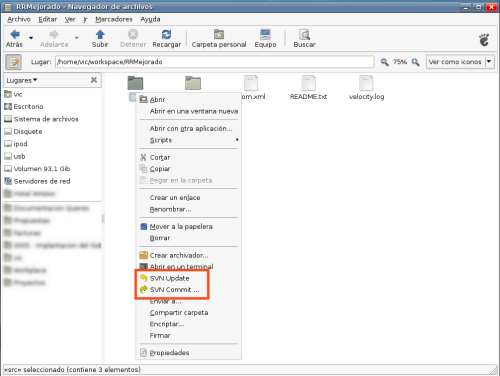Open the Ir menu

point(85,19)
